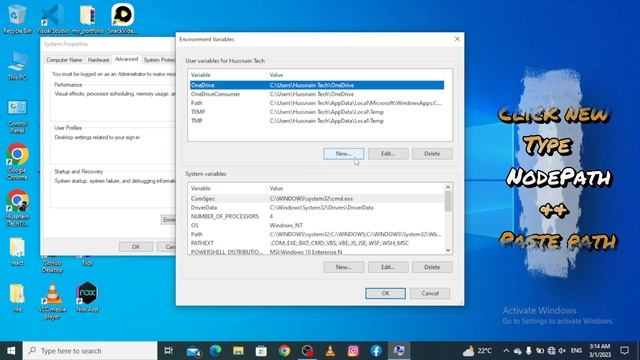The height and width of the screenshot is (360, 640).
Task: Confirm Environment Variables with OK
Action: pos(385,293)
